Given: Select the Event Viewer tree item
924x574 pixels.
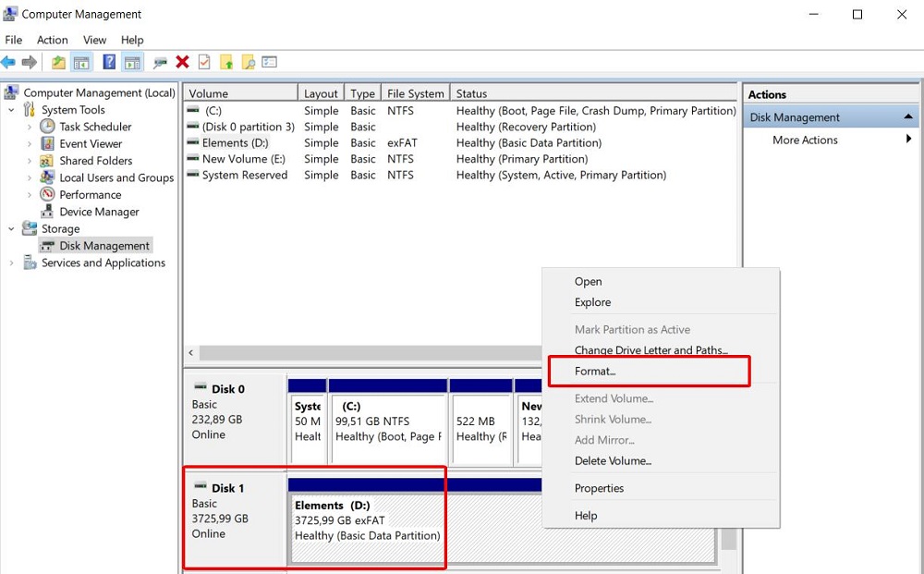Looking at the screenshot, I should pyautogui.click(x=91, y=144).
